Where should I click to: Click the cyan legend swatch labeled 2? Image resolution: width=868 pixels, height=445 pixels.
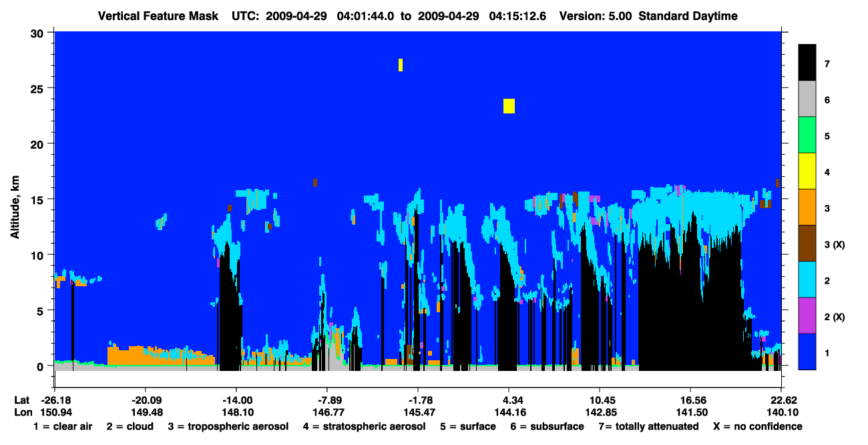point(807,280)
